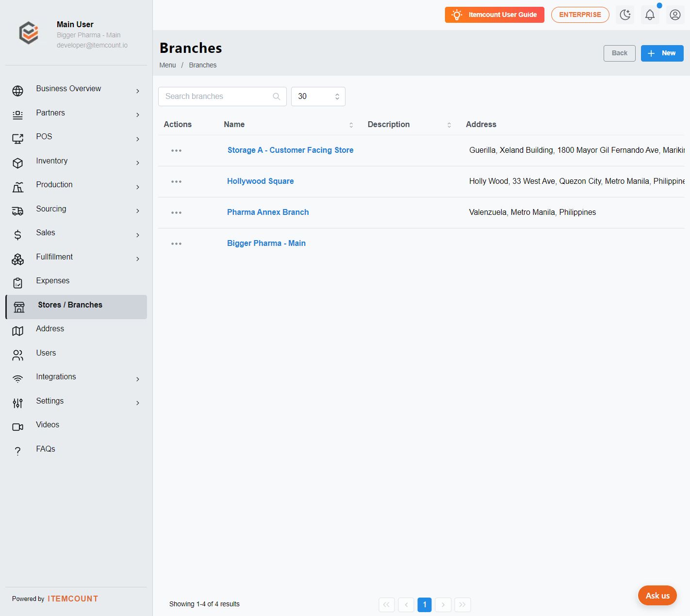Open Bigger Pharma - Main branch link
Screen dimensions: 690x616
[x=266, y=243]
